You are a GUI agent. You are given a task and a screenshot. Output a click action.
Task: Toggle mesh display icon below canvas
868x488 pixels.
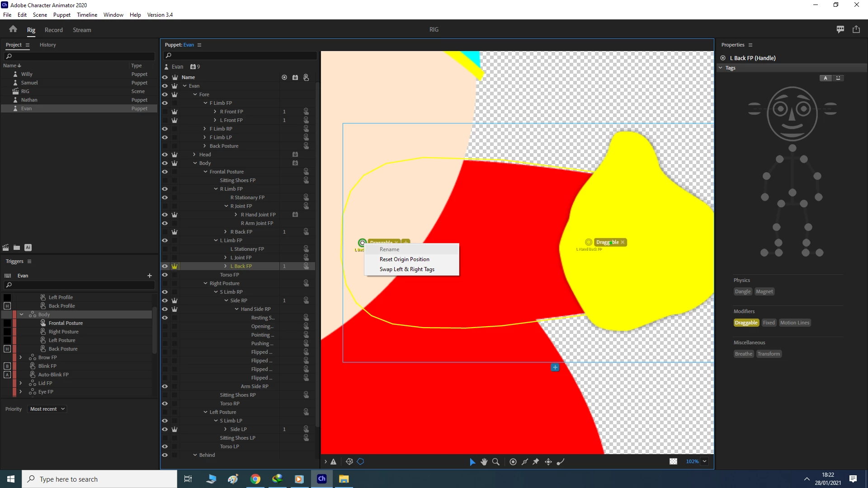click(349, 461)
